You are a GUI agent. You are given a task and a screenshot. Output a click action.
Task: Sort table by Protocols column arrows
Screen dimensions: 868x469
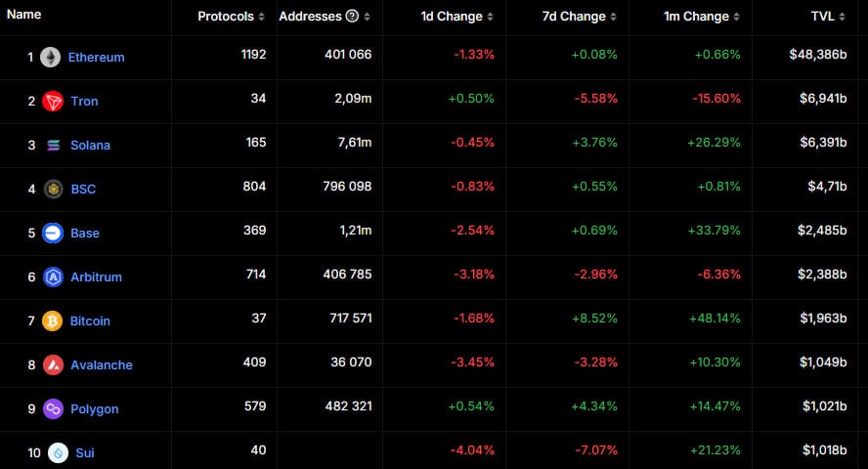(x=261, y=17)
